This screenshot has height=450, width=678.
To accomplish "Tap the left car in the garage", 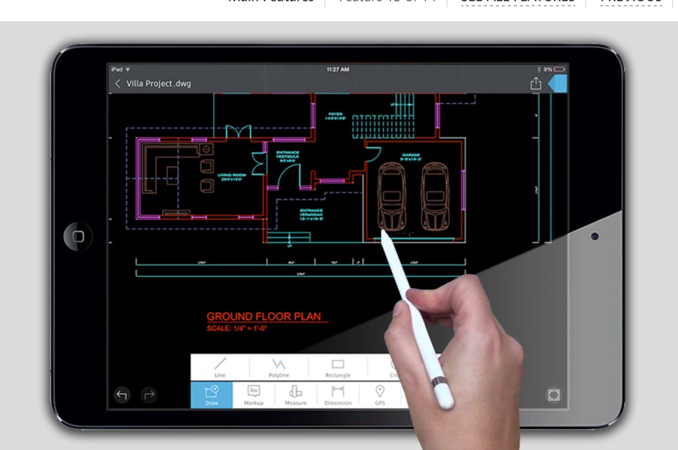I will [392, 196].
